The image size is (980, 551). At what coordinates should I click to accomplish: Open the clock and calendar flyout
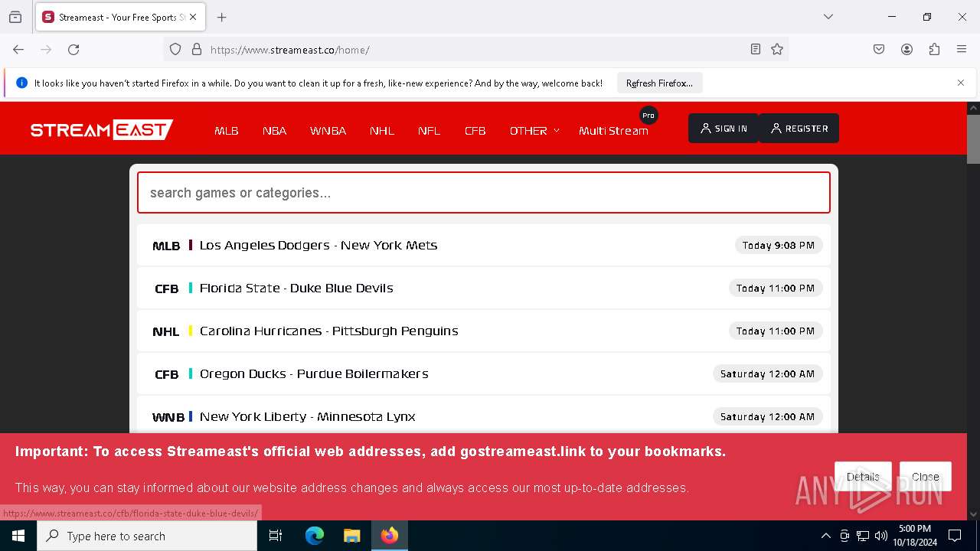[915, 536]
